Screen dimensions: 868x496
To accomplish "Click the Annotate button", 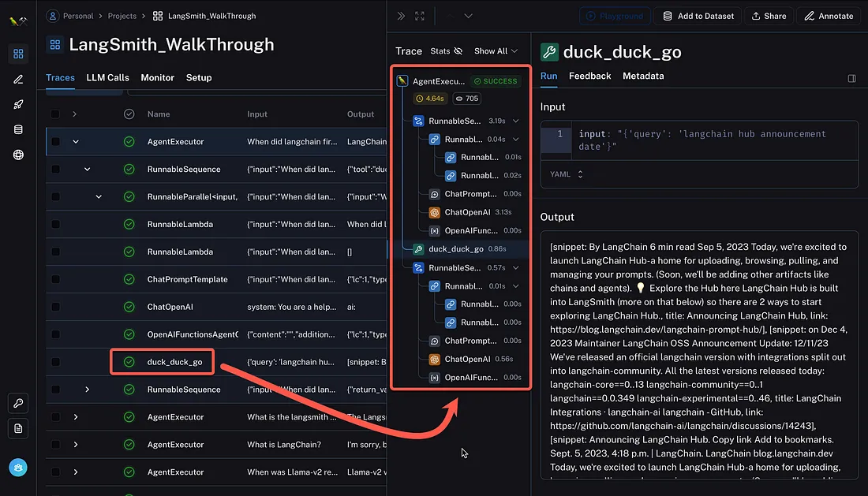I will tap(829, 16).
